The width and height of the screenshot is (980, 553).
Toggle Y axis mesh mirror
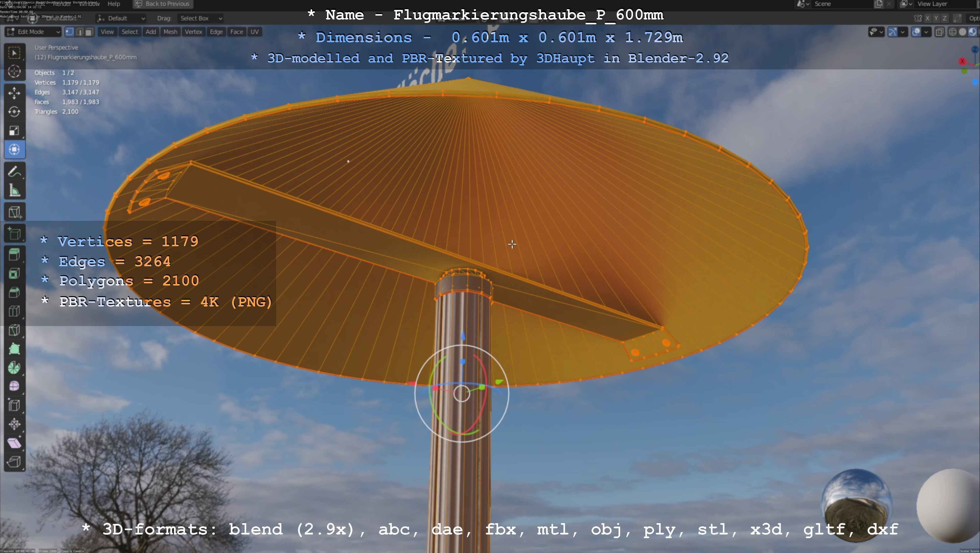point(936,18)
